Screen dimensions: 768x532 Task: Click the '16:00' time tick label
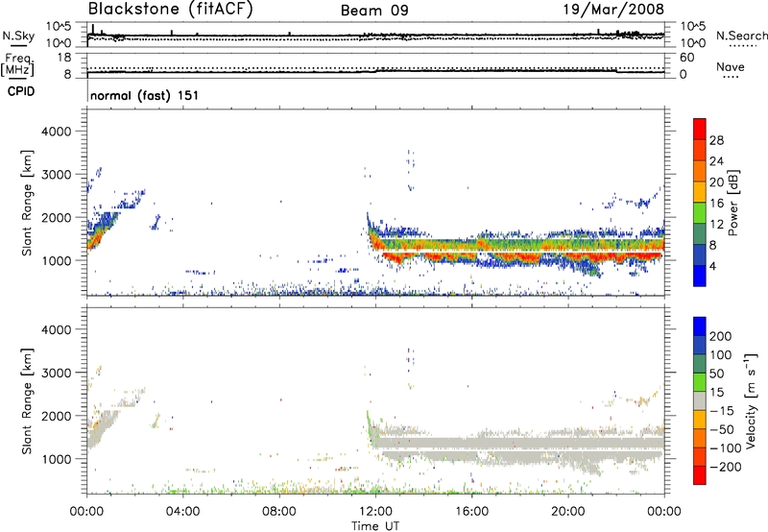pos(471,512)
